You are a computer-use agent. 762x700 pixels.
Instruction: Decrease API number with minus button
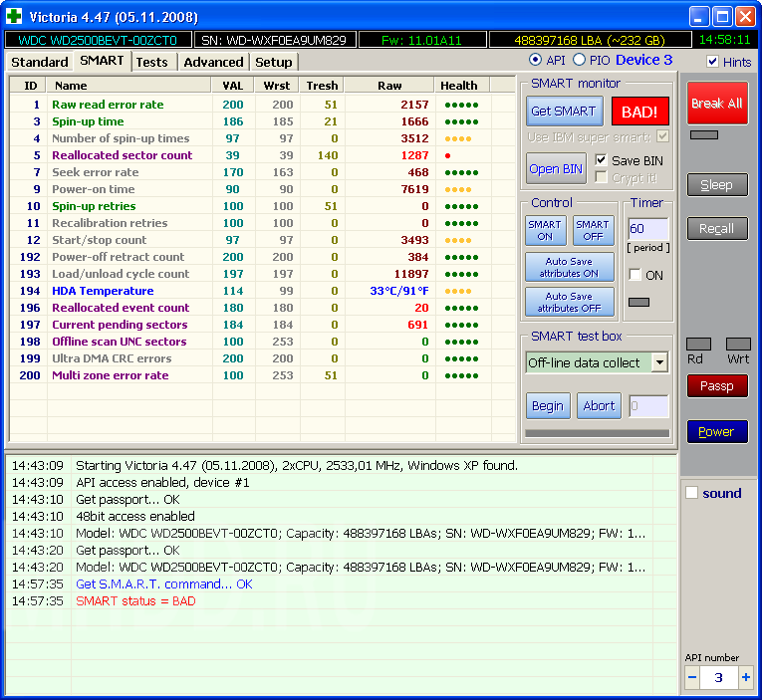(x=693, y=677)
